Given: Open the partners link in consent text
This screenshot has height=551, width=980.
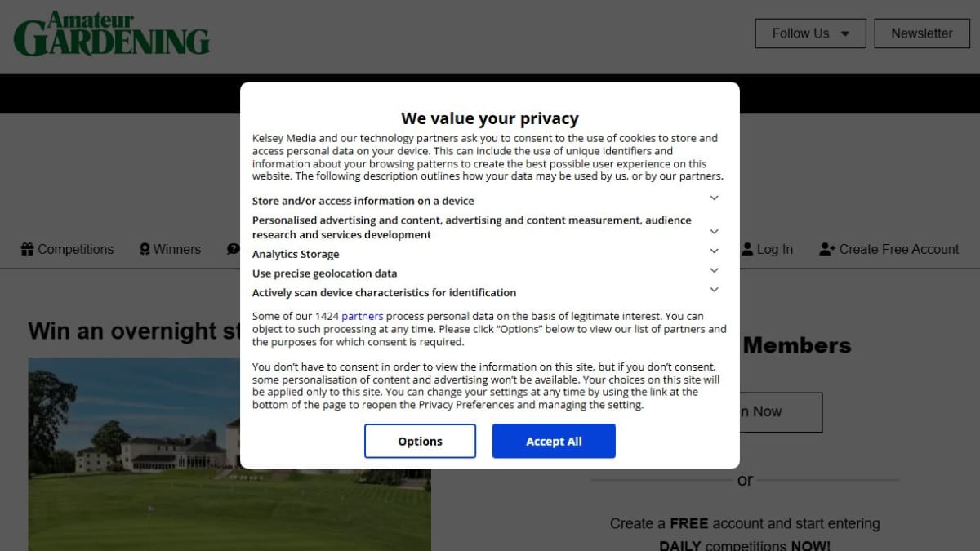Looking at the screenshot, I should pos(363,316).
